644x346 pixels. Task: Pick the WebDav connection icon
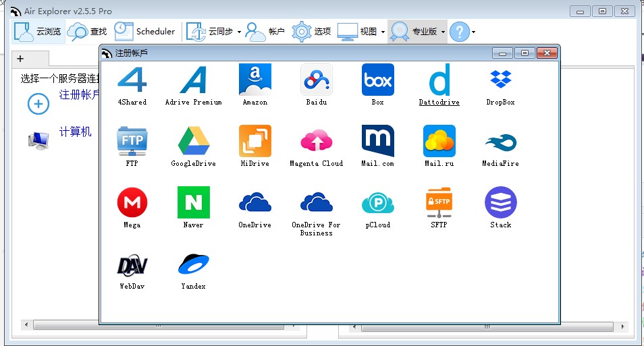[x=132, y=264]
